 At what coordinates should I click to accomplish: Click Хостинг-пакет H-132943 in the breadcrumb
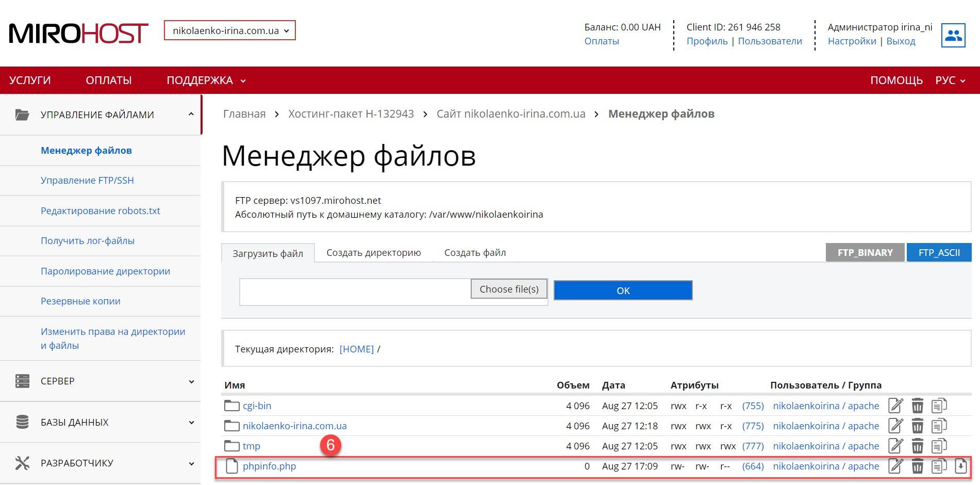pos(351,114)
